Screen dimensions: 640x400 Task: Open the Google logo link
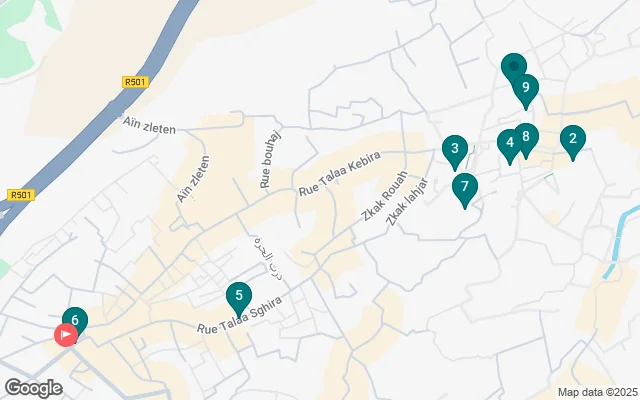[34, 388]
